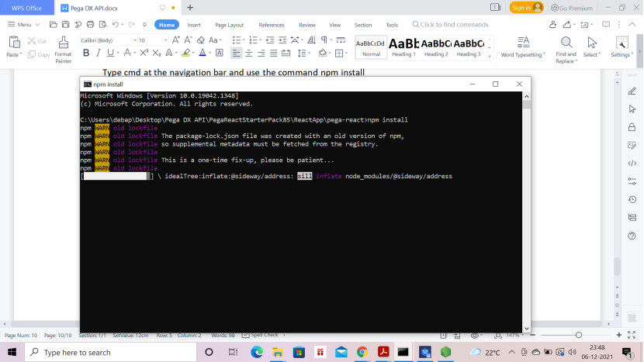The height and width of the screenshot is (362, 644).
Task: Apply the Heading 2 style
Action: point(436,47)
